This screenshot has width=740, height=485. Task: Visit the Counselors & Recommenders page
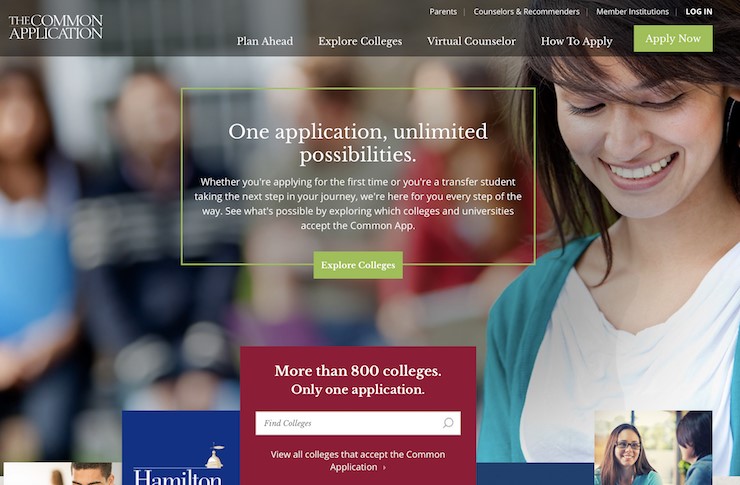(x=526, y=11)
